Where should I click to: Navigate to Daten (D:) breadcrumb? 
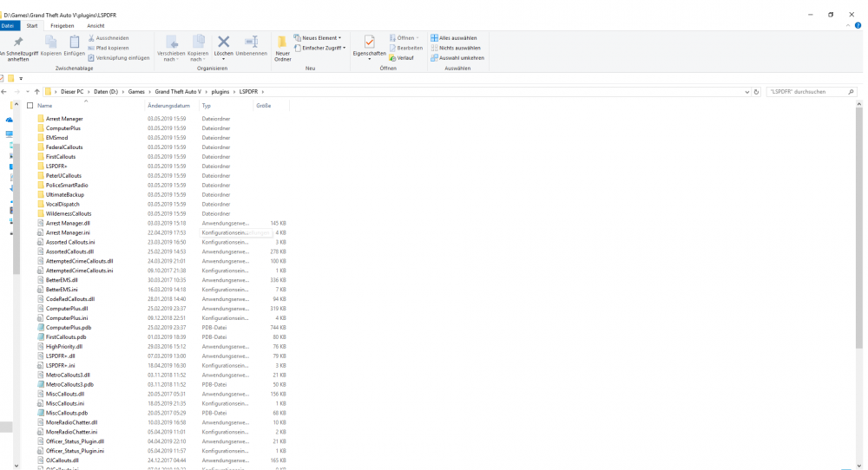tap(106, 92)
